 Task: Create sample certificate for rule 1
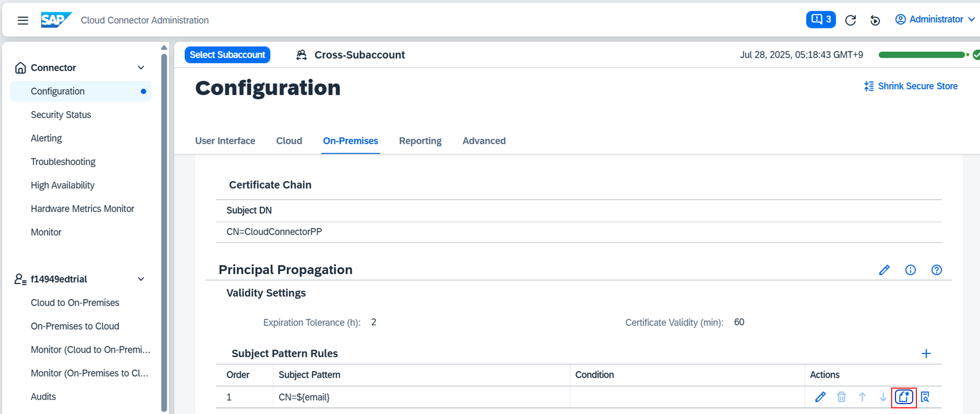[x=904, y=397]
